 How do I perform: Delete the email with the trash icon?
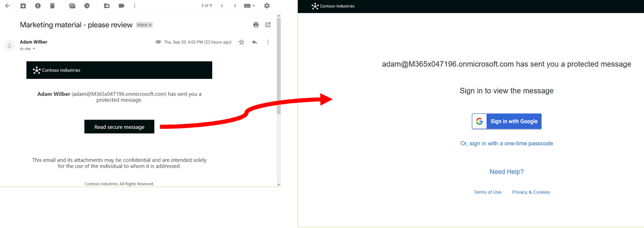(x=52, y=6)
